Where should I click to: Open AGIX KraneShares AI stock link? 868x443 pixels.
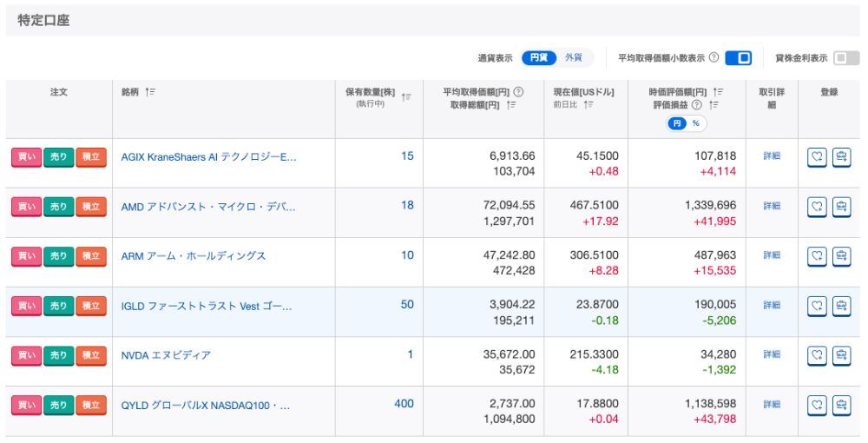(208, 157)
